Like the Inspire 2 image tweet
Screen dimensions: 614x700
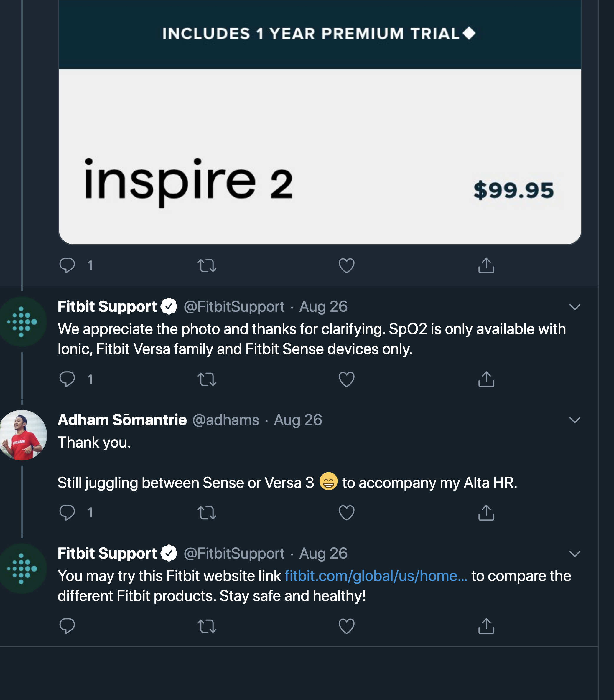pyautogui.click(x=346, y=265)
